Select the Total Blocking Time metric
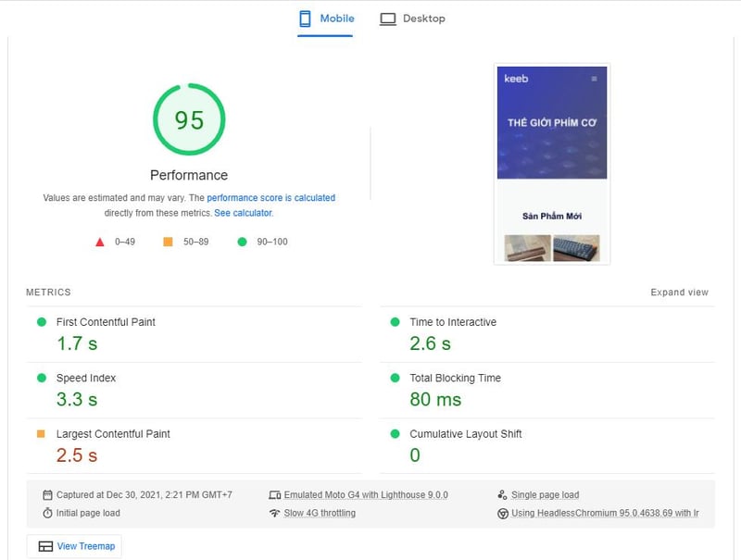The image size is (741, 560). point(455,378)
